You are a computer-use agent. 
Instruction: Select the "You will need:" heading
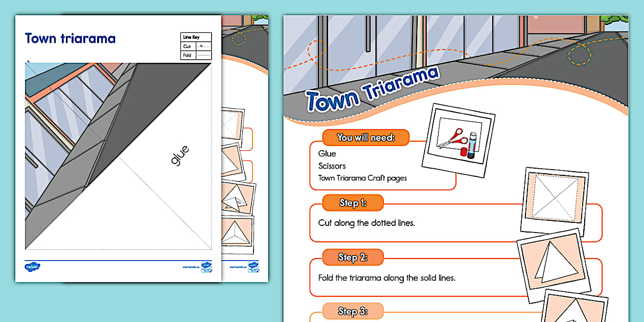pos(365,137)
